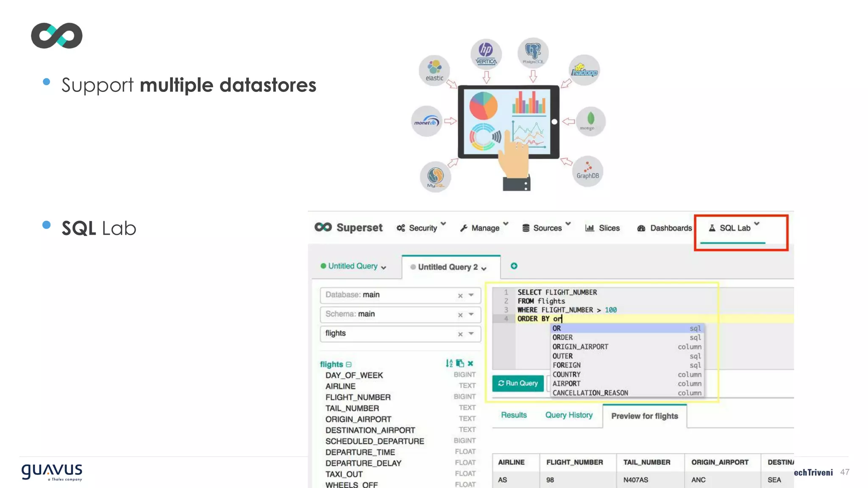Collapse the flights table column list
Viewport: 868px width, 488px height.
349,365
